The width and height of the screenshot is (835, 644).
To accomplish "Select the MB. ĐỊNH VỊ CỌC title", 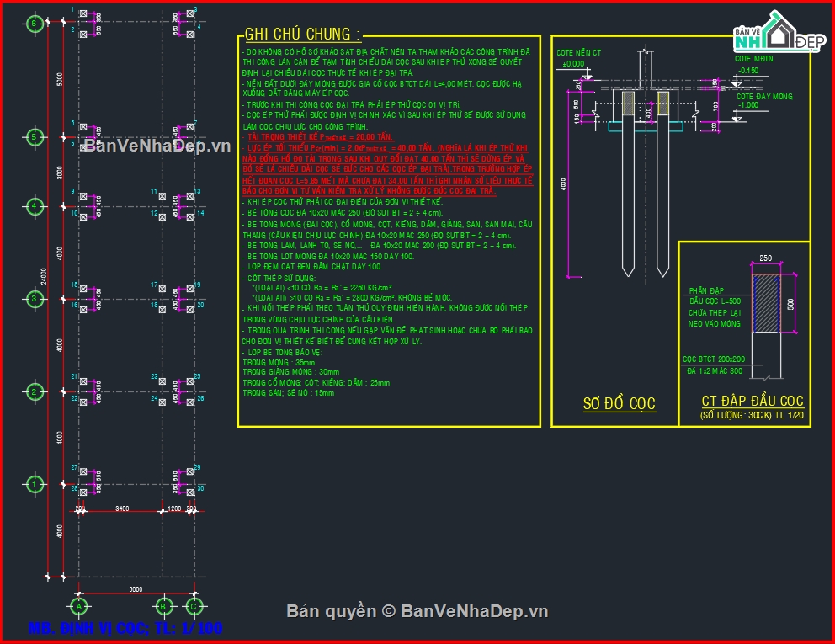I will tap(125, 628).
